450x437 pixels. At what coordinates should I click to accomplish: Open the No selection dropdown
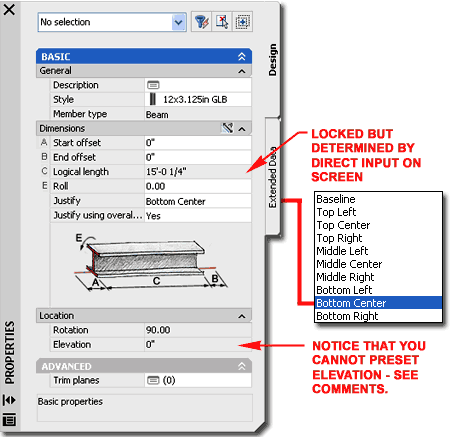(112, 22)
